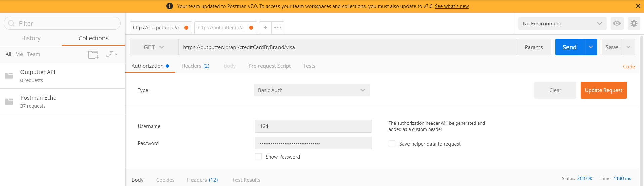Open the tab options ellipsis menu
The image size is (644, 186).
(278, 28)
